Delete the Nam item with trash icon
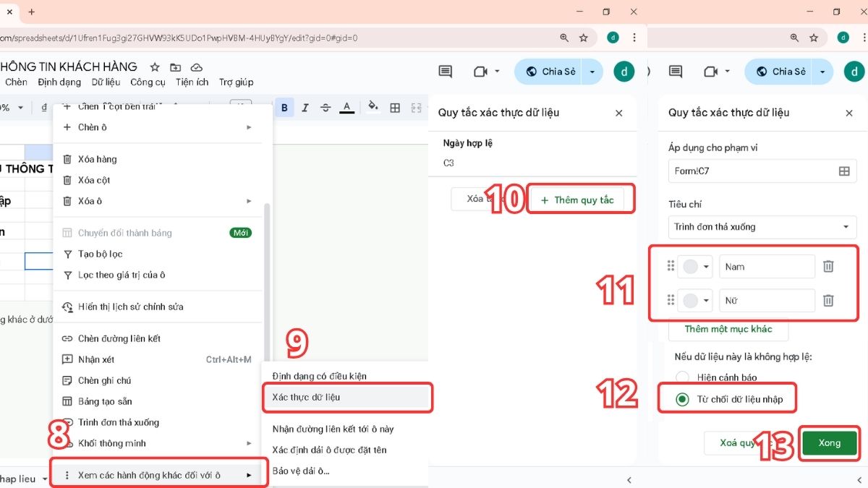 coord(829,266)
